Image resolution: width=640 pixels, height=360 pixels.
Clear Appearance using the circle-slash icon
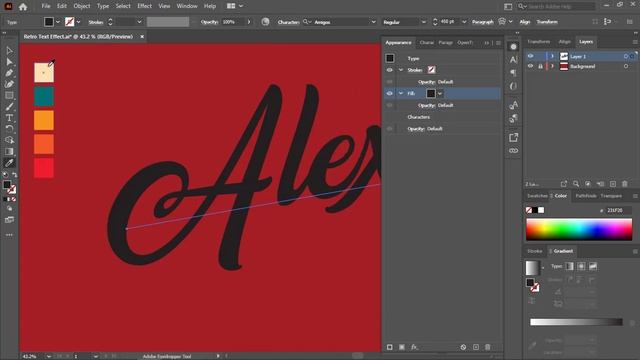pyautogui.click(x=463, y=347)
